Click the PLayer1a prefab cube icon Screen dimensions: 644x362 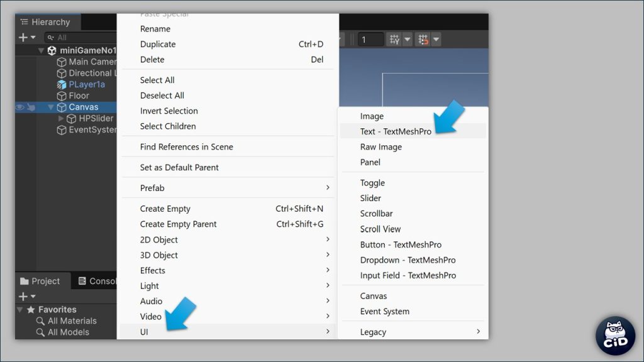[x=62, y=85]
